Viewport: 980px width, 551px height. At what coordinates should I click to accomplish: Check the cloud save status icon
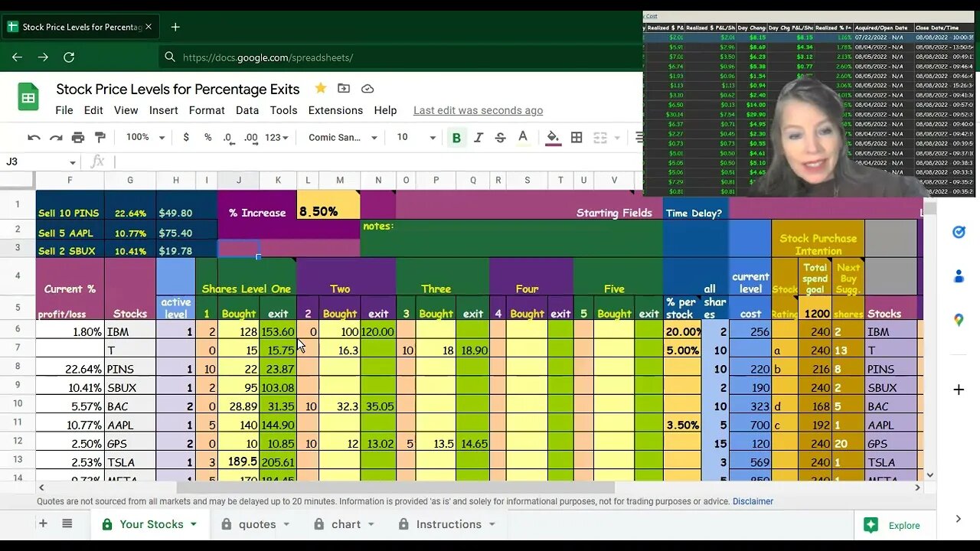coord(367,89)
